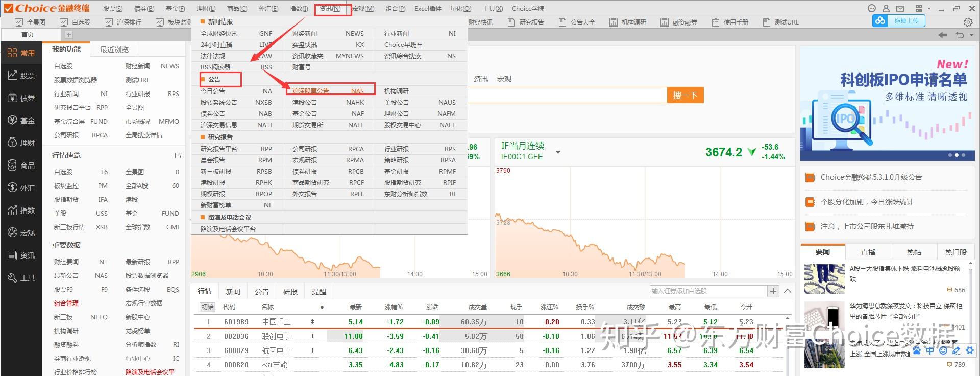Switch to the 研报 tab
The height and width of the screenshot is (376, 980).
[290, 291]
